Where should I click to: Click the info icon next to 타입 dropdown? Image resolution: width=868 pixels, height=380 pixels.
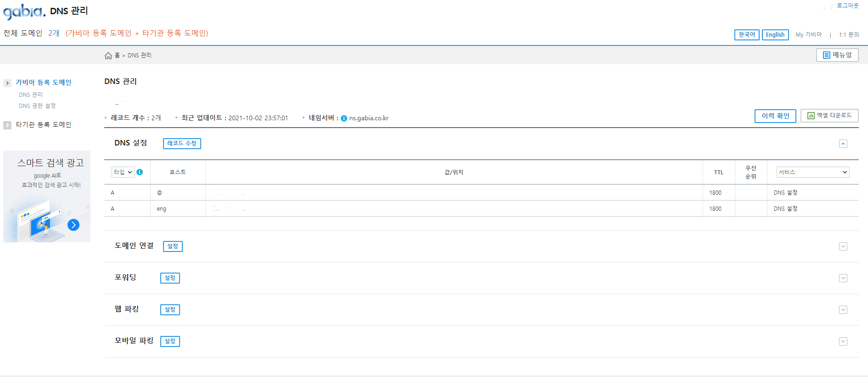pos(140,172)
